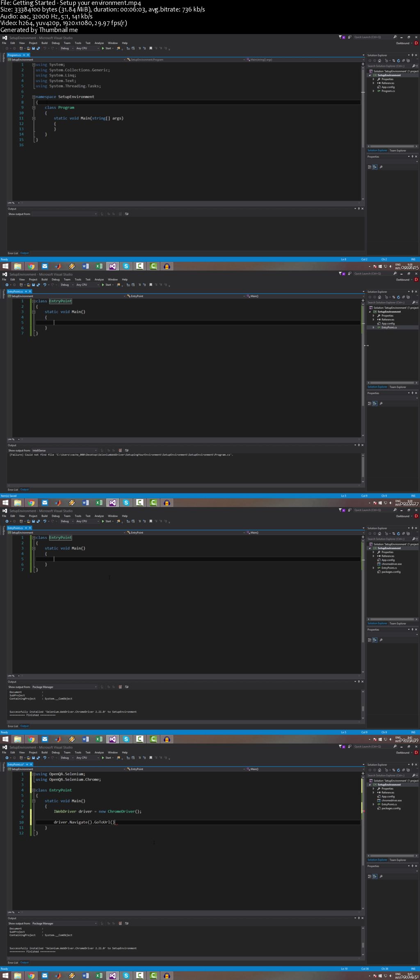Click Quick Launch search icon in 00:03:39 frame
Image resolution: width=420 pixels, height=980 pixels.
point(395,510)
